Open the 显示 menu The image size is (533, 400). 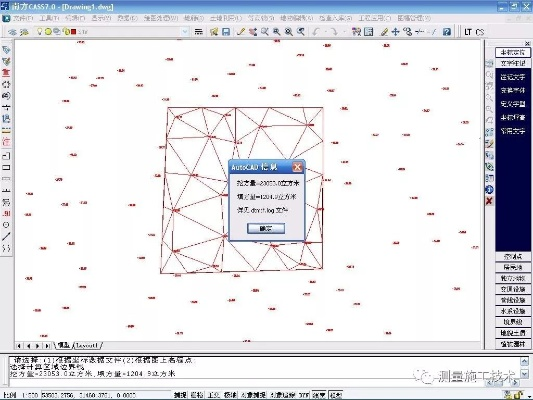pos(101,18)
